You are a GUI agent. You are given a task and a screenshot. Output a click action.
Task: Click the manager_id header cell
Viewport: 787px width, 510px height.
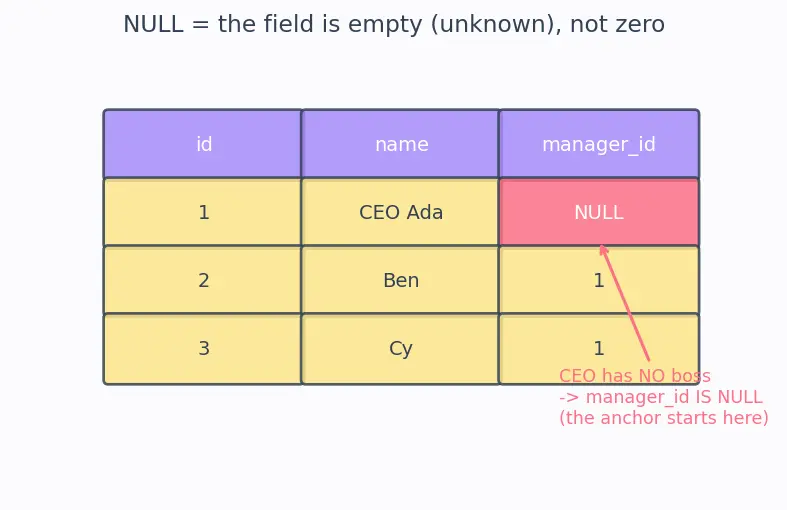[x=599, y=144]
